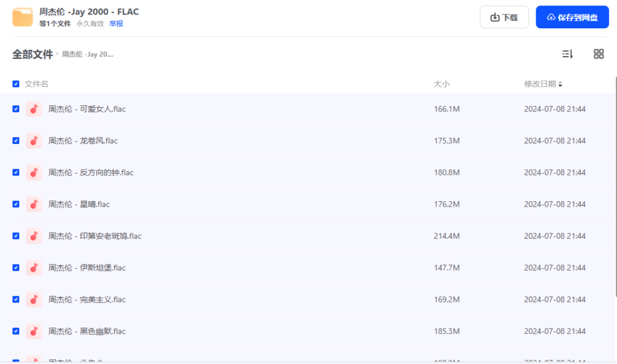This screenshot has width=617, height=364.
Task: Click the 大小 column header
Action: [x=442, y=84]
